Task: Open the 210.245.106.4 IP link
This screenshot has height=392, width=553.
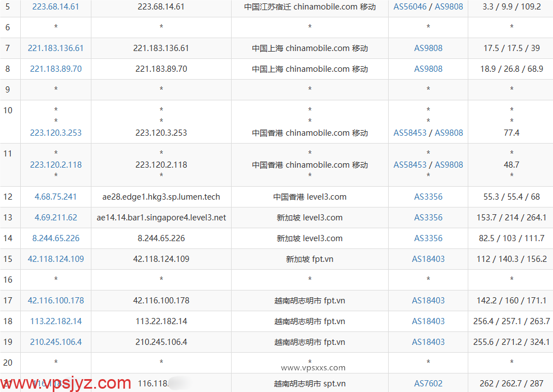Action: pyautogui.click(x=56, y=342)
